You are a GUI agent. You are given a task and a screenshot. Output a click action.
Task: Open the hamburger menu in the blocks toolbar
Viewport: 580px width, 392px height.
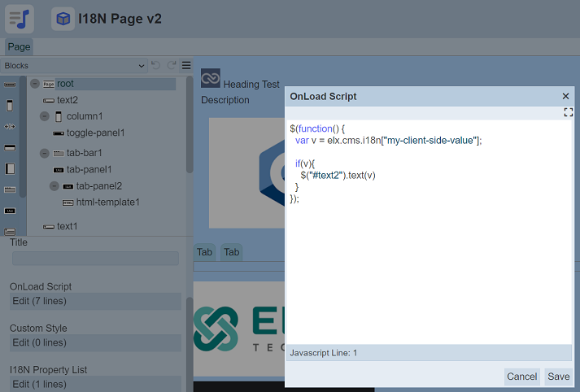click(186, 65)
